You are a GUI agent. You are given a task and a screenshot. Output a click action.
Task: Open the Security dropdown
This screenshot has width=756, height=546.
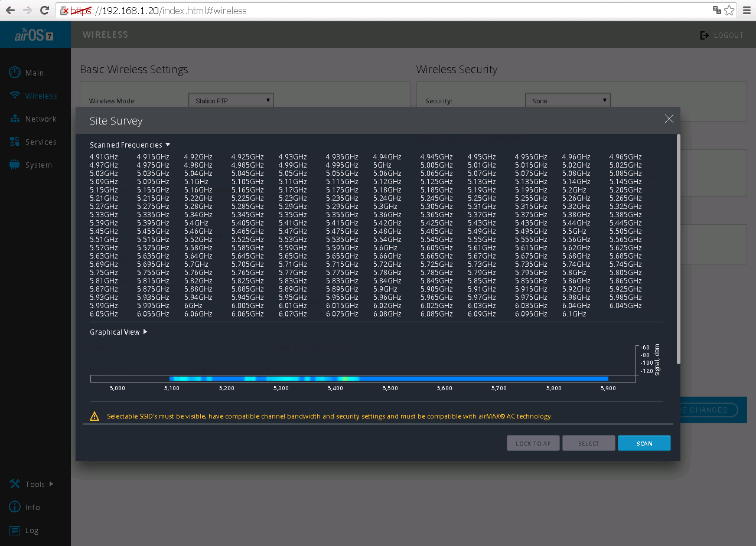tap(568, 100)
